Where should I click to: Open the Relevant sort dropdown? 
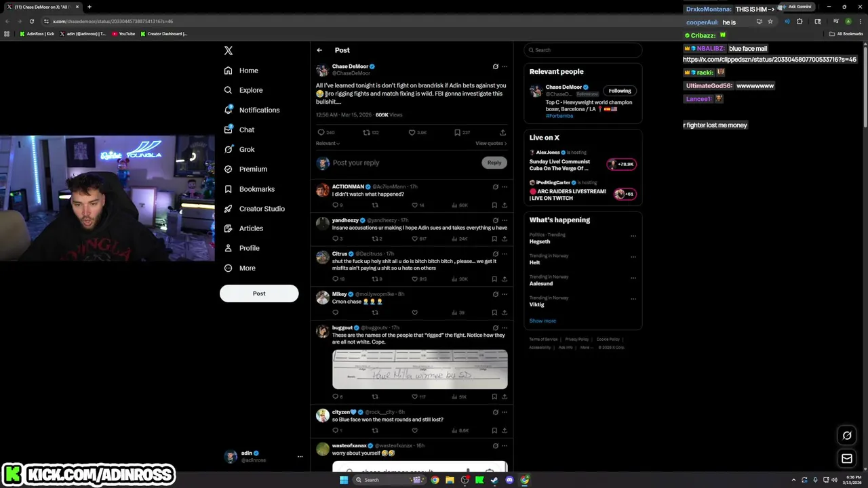(x=328, y=143)
